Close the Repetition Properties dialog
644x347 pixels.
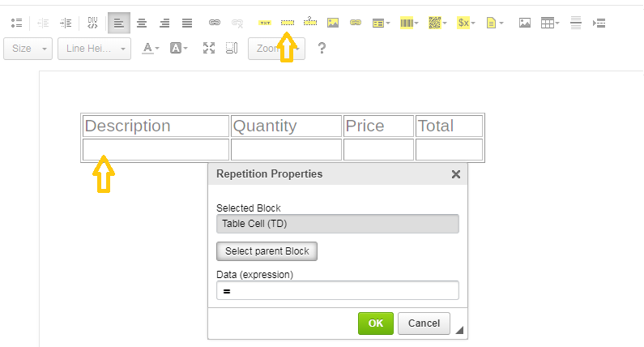pyautogui.click(x=456, y=174)
